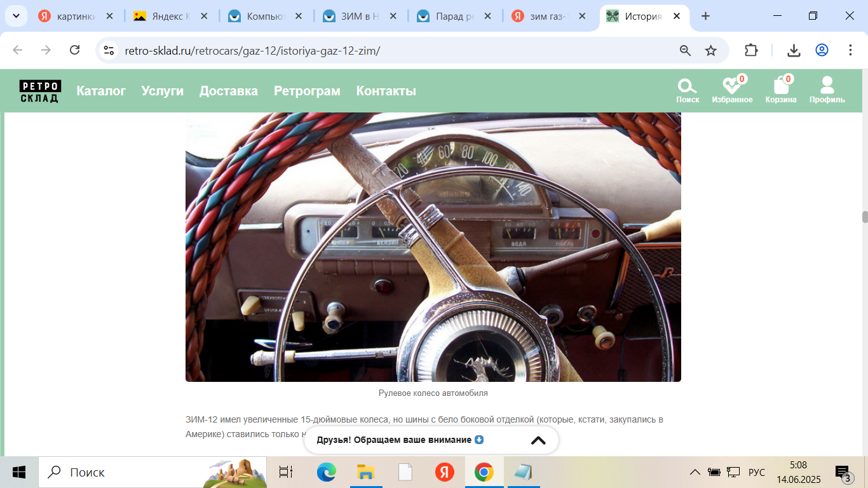Open the Каталог menu item

pos(101,91)
